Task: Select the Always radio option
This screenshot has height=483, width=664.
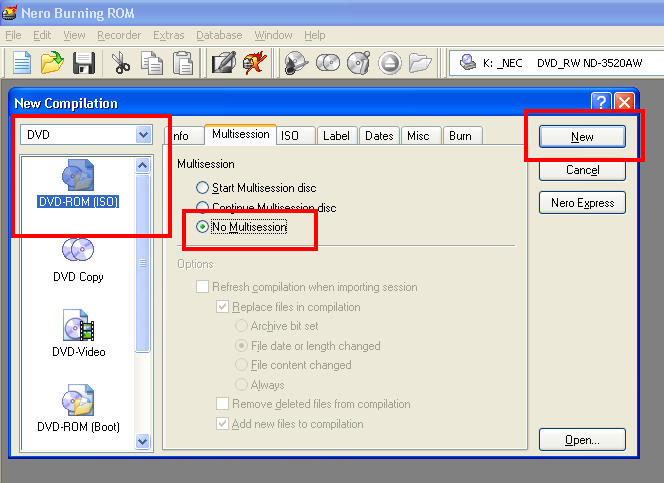Action: point(260,384)
